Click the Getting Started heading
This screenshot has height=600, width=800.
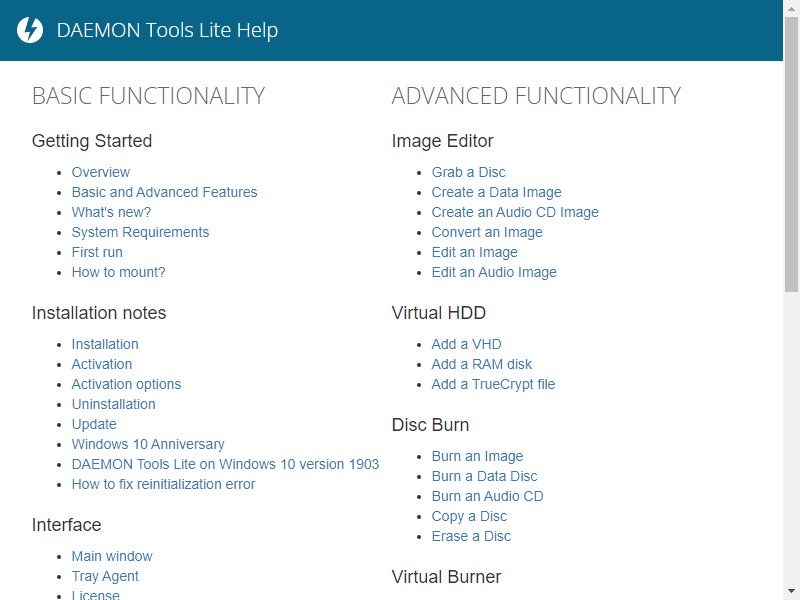pos(92,141)
